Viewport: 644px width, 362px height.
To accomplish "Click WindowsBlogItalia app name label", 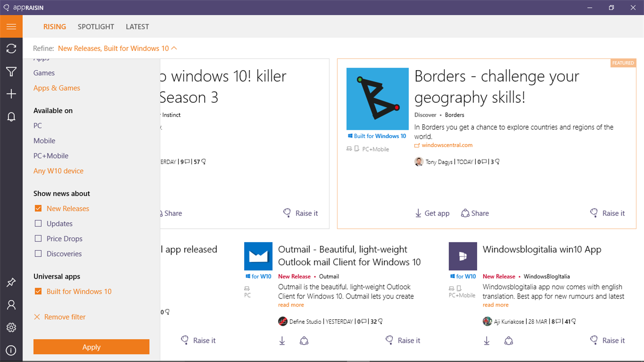I will point(547,277).
